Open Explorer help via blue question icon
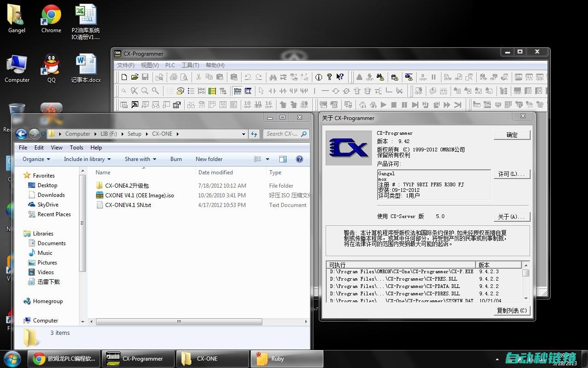Image resolution: width=588 pixels, height=368 pixels. click(299, 159)
